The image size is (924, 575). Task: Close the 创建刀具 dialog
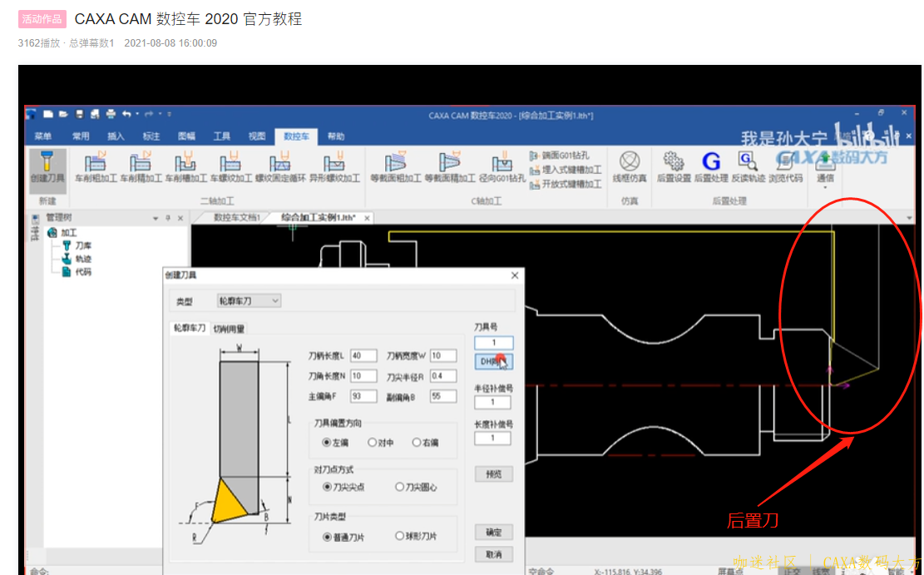click(x=515, y=275)
